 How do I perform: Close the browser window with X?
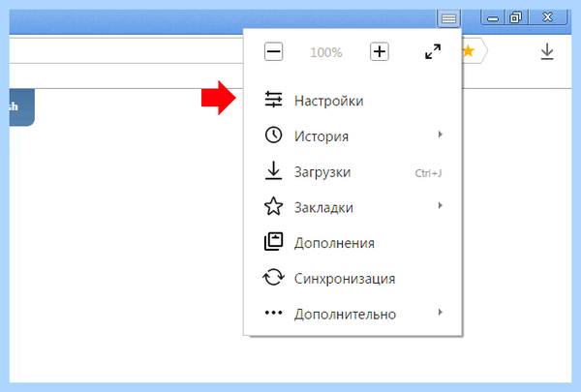click(x=547, y=17)
